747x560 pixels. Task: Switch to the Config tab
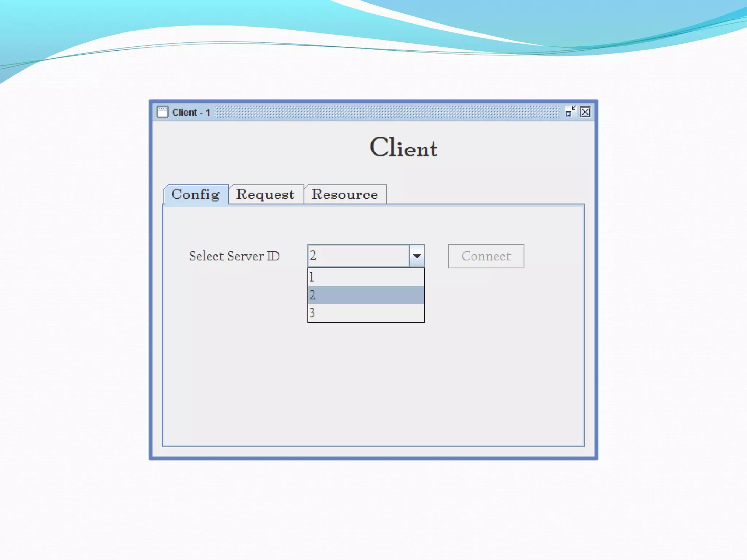tap(196, 195)
